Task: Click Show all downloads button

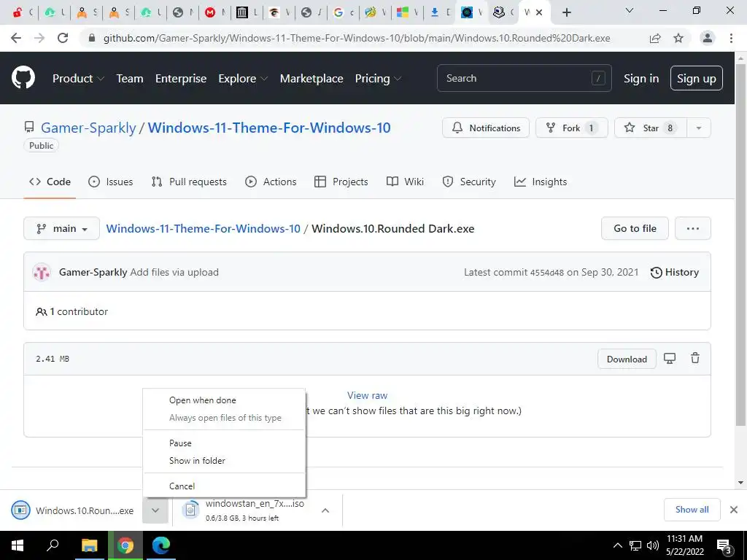Action: [692, 510]
